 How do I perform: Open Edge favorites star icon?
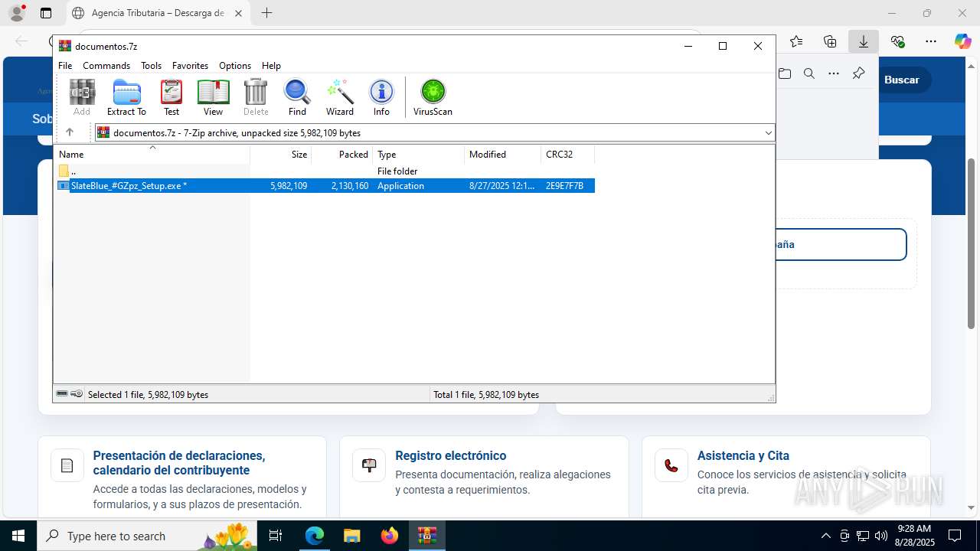[796, 41]
